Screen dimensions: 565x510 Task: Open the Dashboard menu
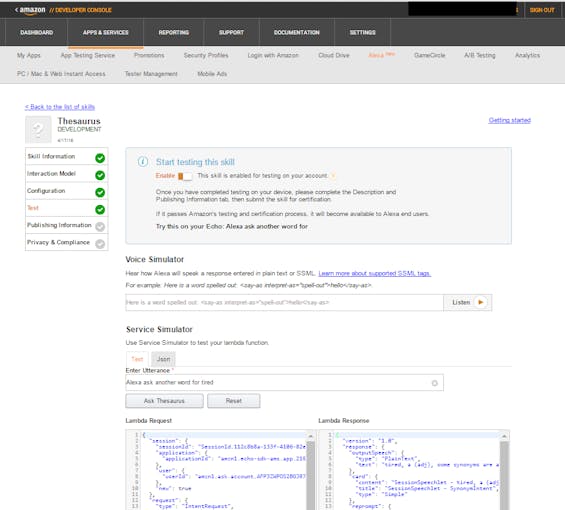tap(36, 32)
